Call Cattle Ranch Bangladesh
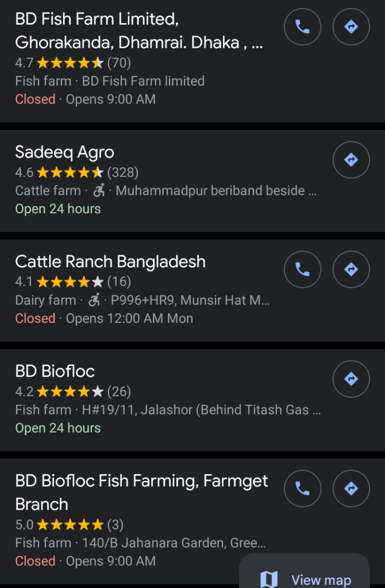This screenshot has height=588, width=385. (x=302, y=269)
